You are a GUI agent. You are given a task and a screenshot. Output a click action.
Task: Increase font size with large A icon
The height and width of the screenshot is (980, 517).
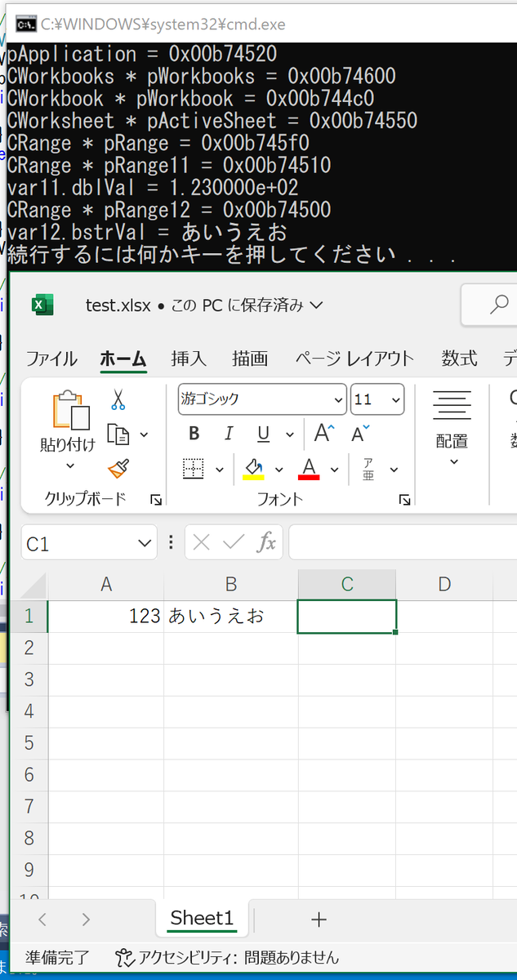click(x=323, y=434)
